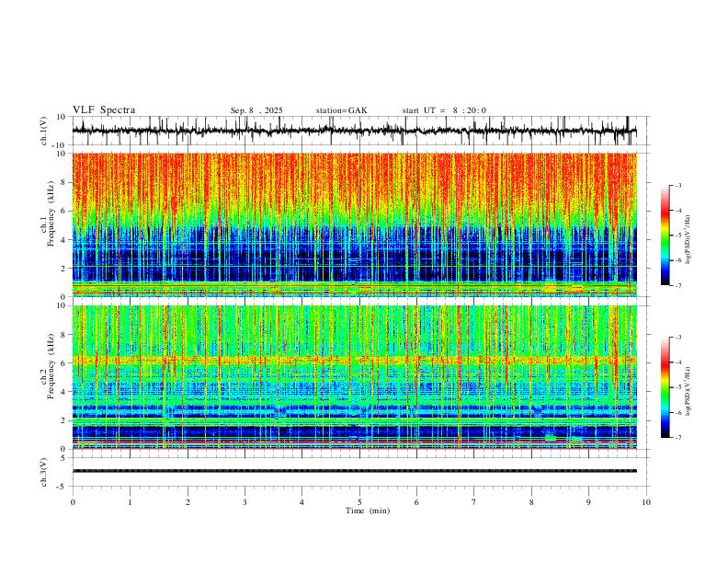Click the yellow 6 kHz band in ch.2 spectrogram
This screenshot has width=728, height=563.
[x=354, y=360]
